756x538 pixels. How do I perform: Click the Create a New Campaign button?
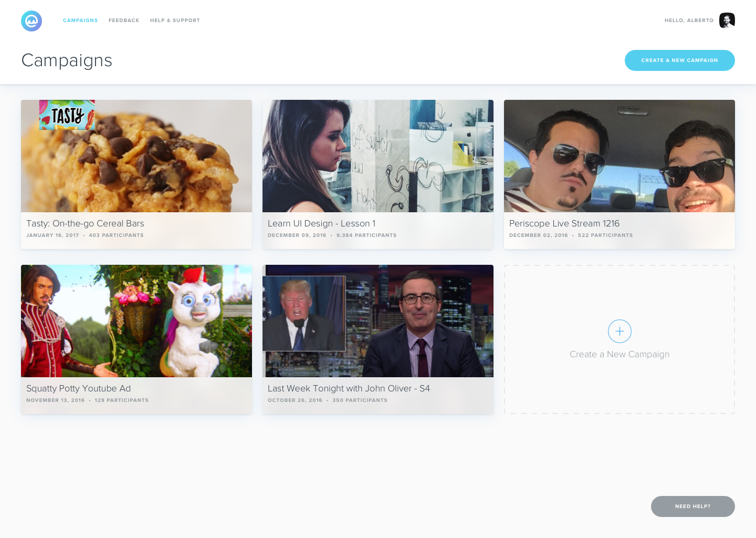680,60
